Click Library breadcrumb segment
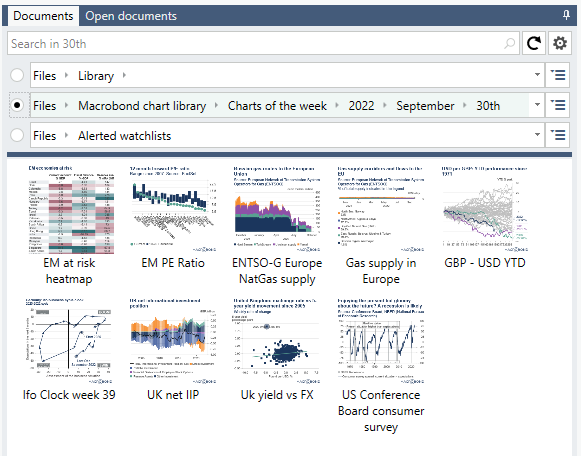The width and height of the screenshot is (581, 456). tap(96, 76)
